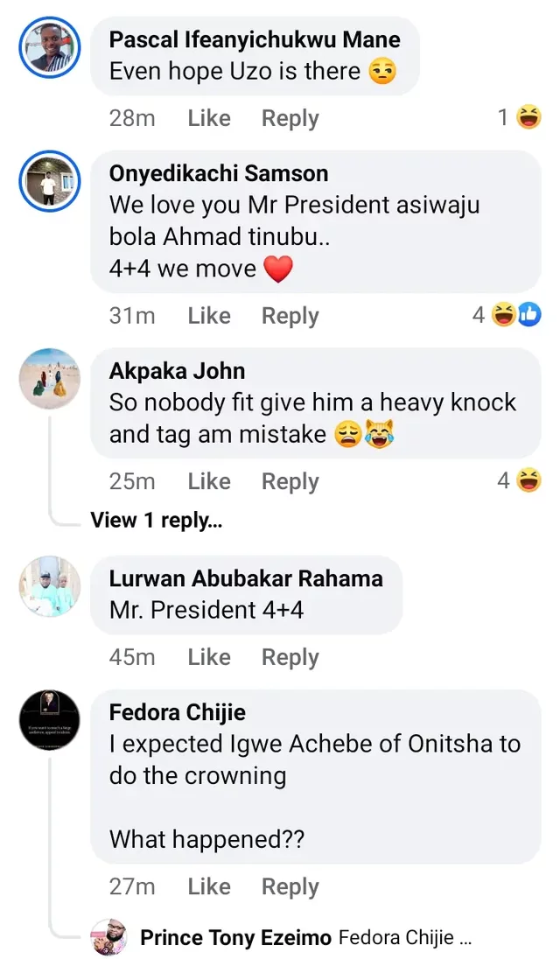Reply to Lurwan Abubakar Rahama's comment
This screenshot has width=560, height=959.
(290, 657)
